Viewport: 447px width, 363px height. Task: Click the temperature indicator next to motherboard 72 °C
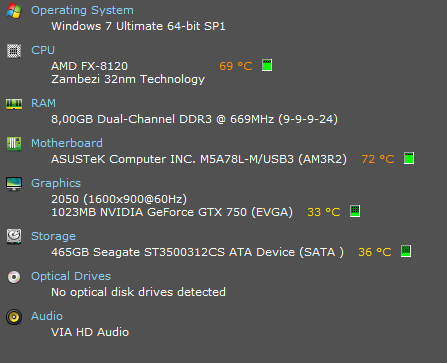[x=409, y=158]
